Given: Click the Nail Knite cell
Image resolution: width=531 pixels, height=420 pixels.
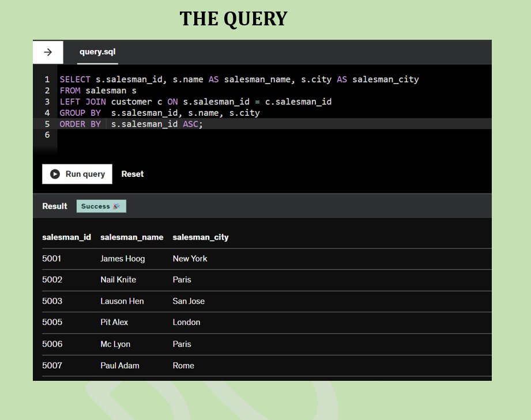Looking at the screenshot, I should tap(118, 279).
